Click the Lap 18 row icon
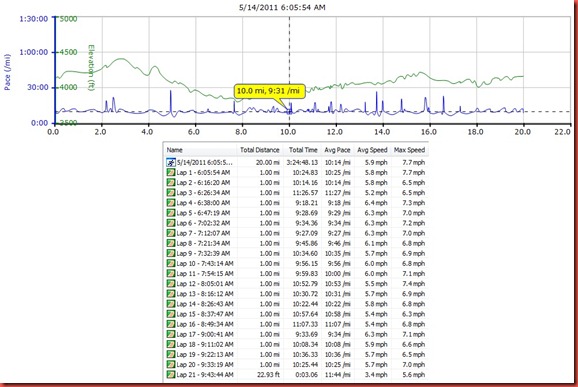The width and height of the screenshot is (578, 387). coord(171,344)
